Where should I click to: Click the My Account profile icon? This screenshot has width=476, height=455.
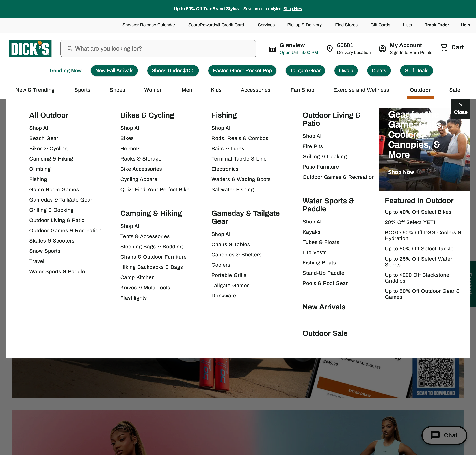[x=382, y=49]
